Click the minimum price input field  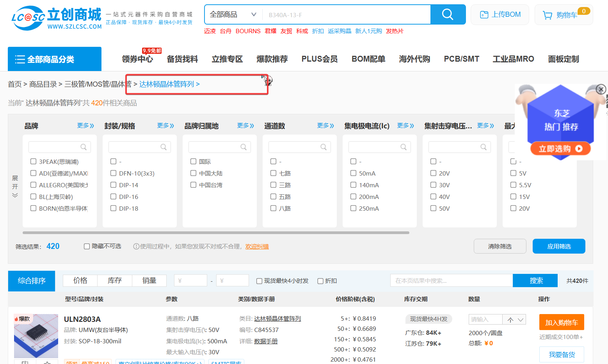coord(190,281)
